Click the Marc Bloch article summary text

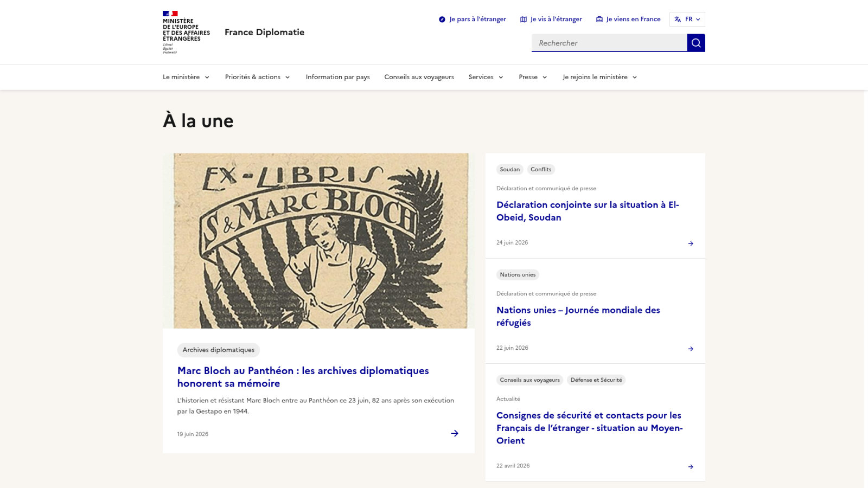[x=316, y=406]
